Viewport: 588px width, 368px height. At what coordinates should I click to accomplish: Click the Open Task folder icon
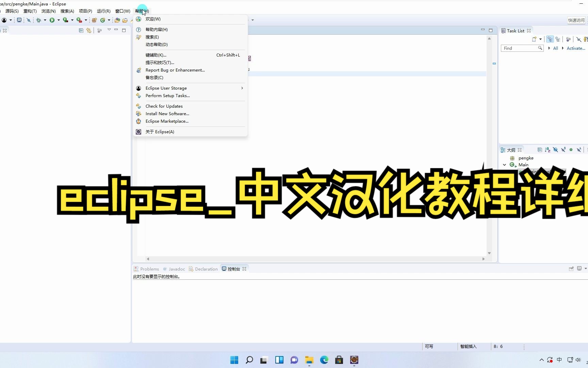point(125,20)
